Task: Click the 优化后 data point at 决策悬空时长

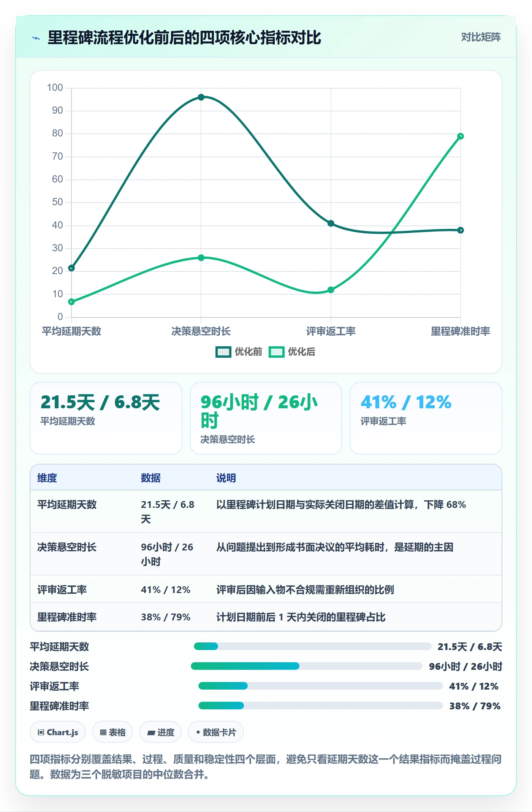Action: [x=201, y=258]
